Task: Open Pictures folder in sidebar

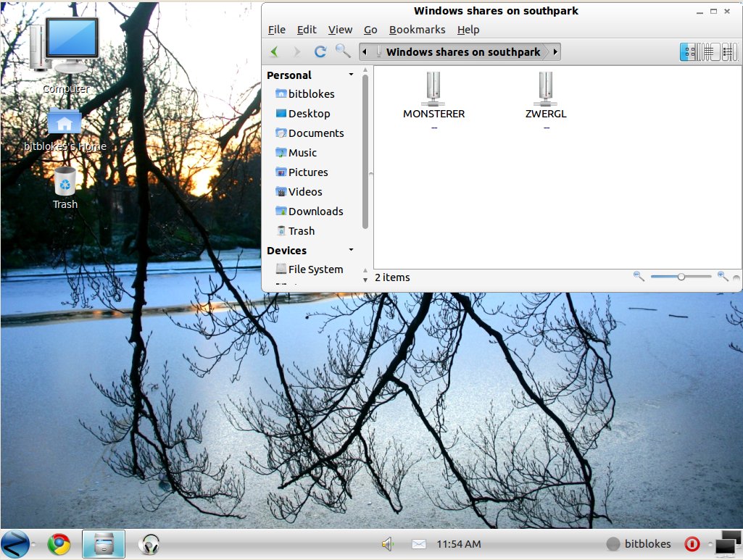Action: (x=302, y=172)
